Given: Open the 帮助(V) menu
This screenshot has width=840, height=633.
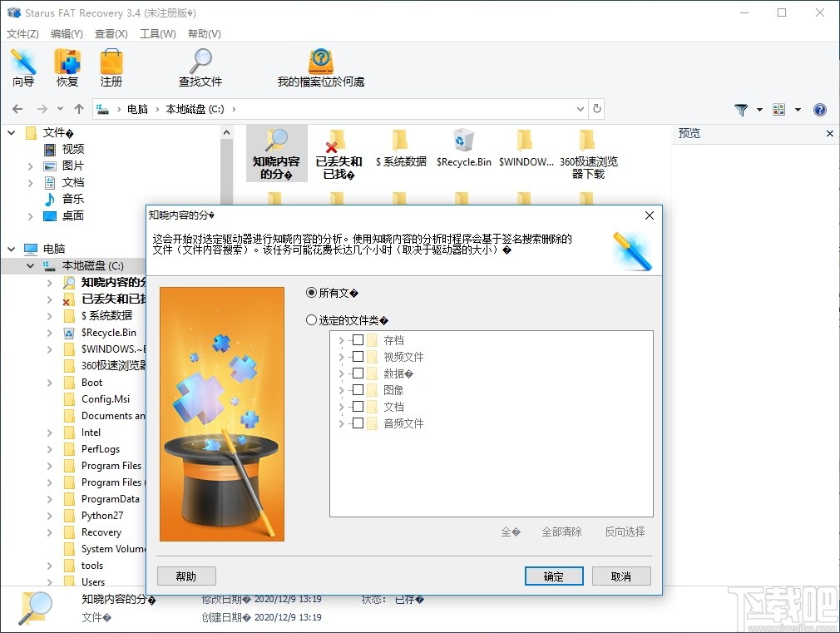Looking at the screenshot, I should click(204, 34).
